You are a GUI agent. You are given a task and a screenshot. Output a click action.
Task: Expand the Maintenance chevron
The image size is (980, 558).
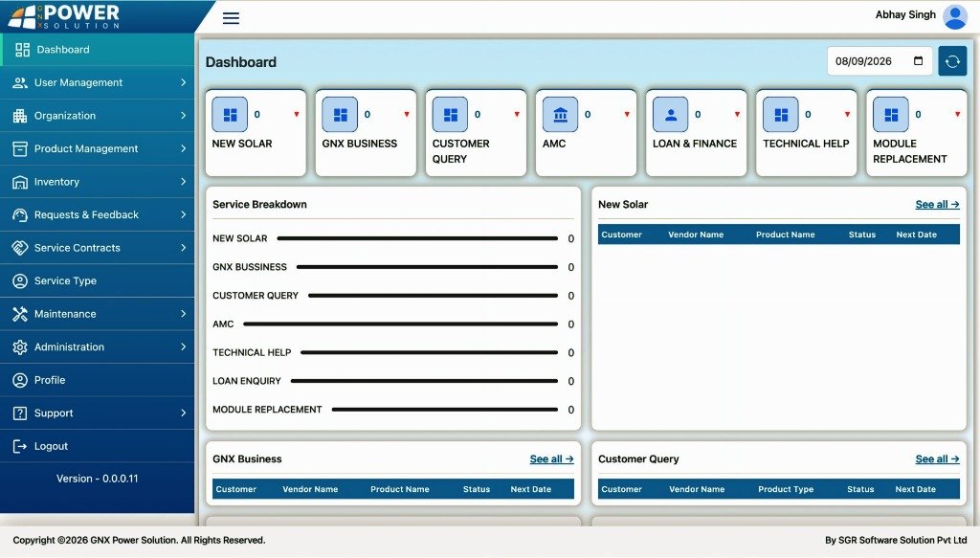[x=183, y=314]
